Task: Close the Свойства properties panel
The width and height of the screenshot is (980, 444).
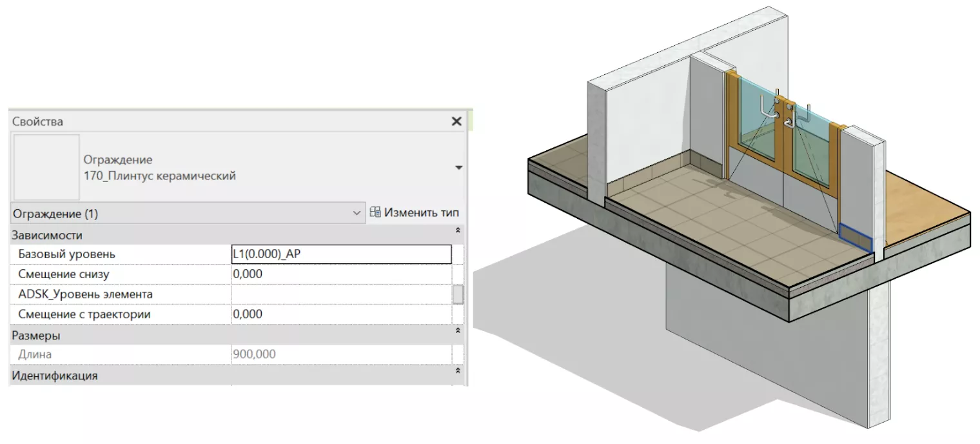Action: (x=456, y=121)
